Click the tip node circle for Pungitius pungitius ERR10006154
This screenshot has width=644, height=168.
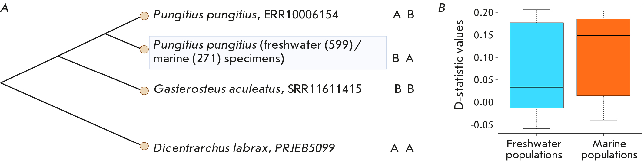[x=144, y=16]
